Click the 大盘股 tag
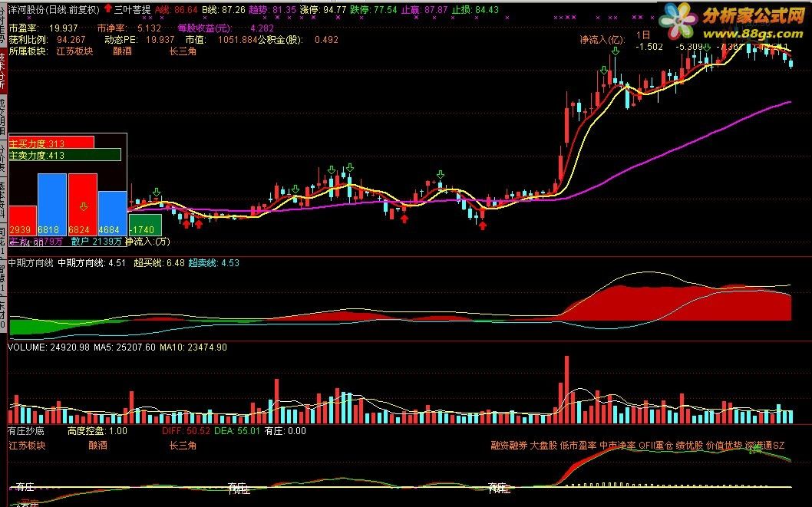This screenshot has height=507, width=812. 543,445
